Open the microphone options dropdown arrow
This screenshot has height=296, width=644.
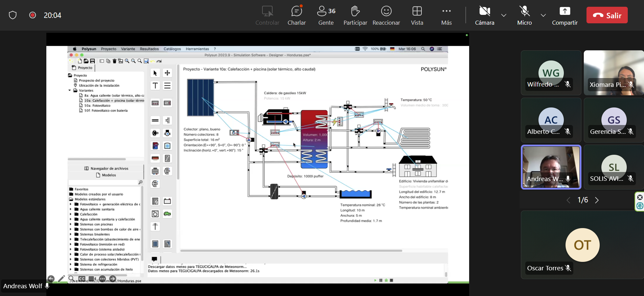point(543,15)
